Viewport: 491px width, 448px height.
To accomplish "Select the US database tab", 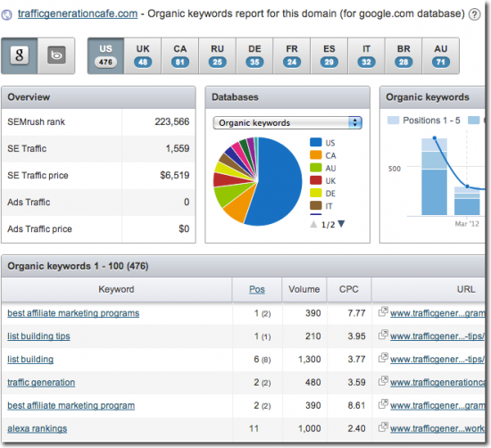I will 106,55.
